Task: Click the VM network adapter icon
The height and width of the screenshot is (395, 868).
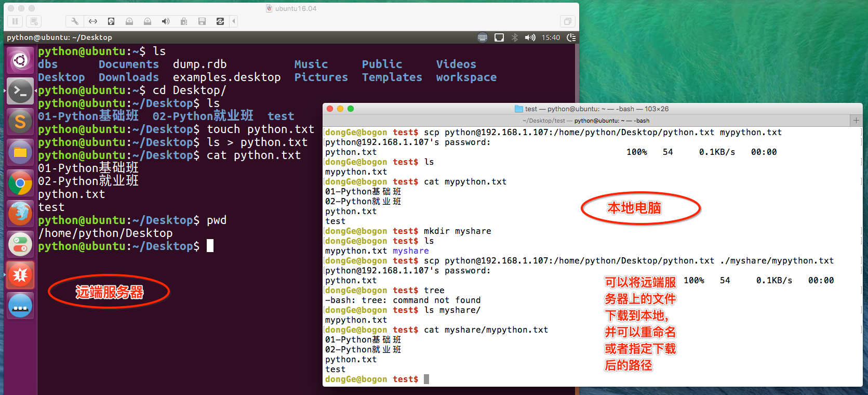Action: [x=93, y=21]
